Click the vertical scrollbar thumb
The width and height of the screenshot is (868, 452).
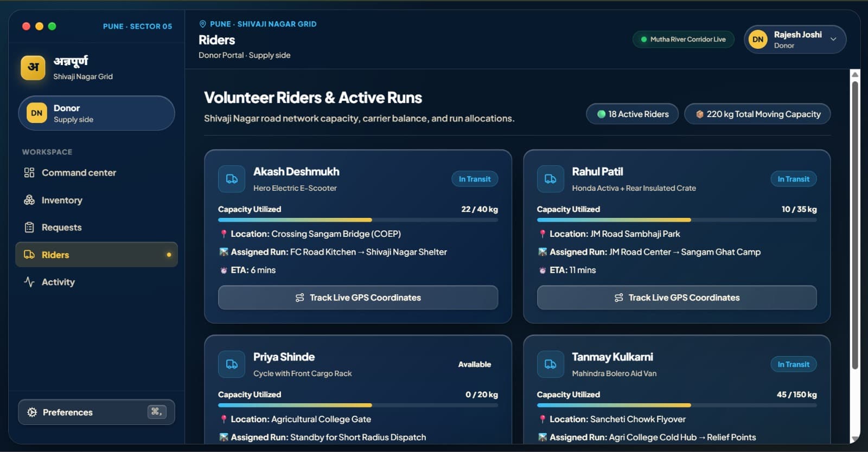coord(855,225)
